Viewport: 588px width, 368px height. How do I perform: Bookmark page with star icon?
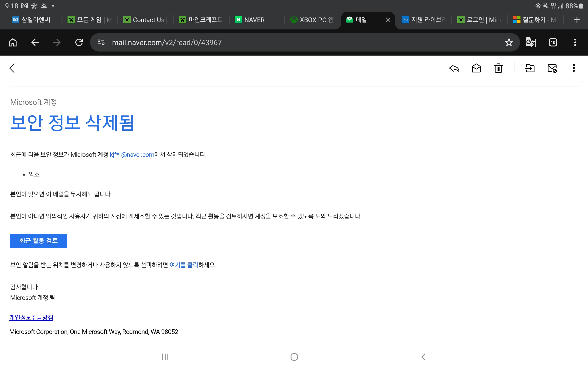(509, 42)
